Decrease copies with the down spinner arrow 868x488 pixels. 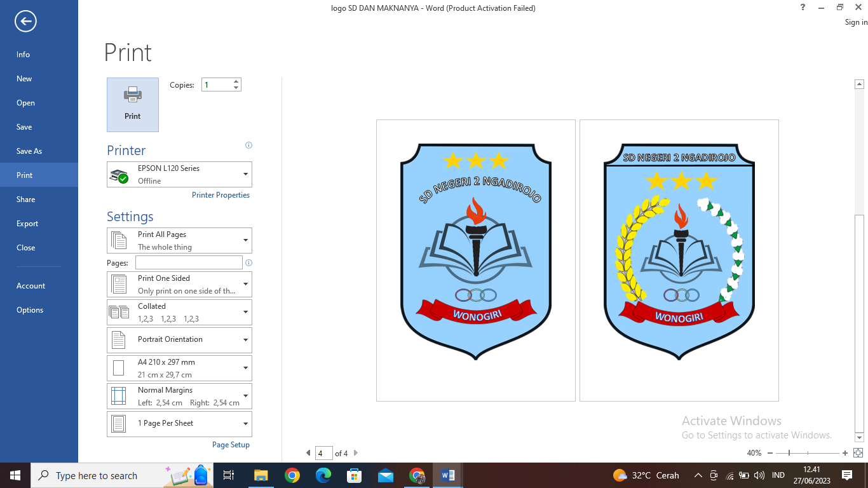(x=236, y=88)
